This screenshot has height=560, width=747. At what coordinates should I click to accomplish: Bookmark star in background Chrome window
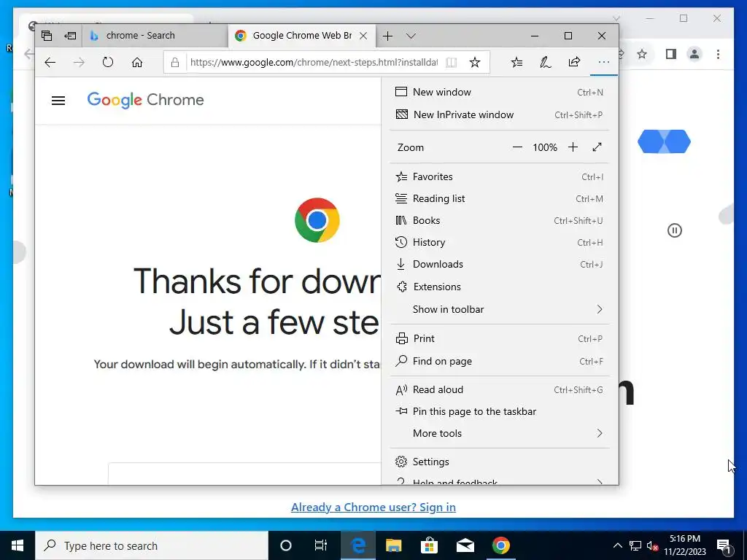(x=642, y=54)
